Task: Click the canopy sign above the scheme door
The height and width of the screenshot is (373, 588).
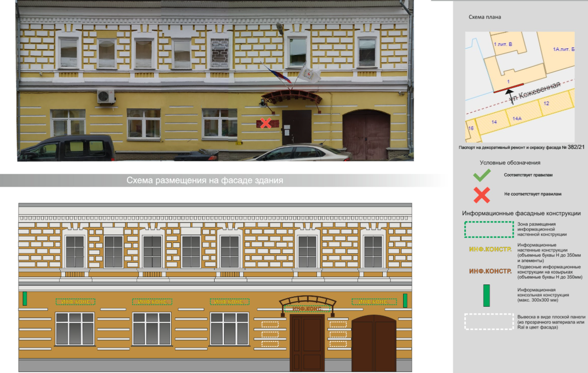Action: click(x=307, y=309)
